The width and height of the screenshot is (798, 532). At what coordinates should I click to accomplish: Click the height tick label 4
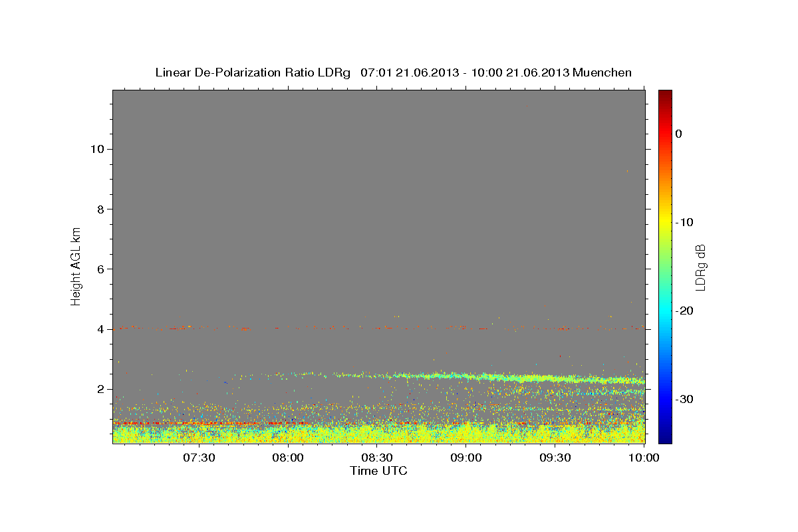(99, 329)
